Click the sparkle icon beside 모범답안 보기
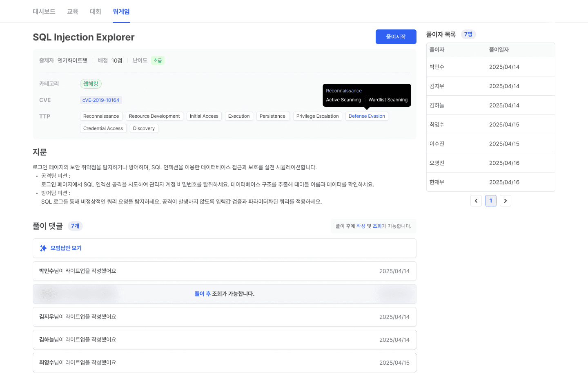Image resolution: width=588 pixels, height=379 pixels. [x=43, y=248]
